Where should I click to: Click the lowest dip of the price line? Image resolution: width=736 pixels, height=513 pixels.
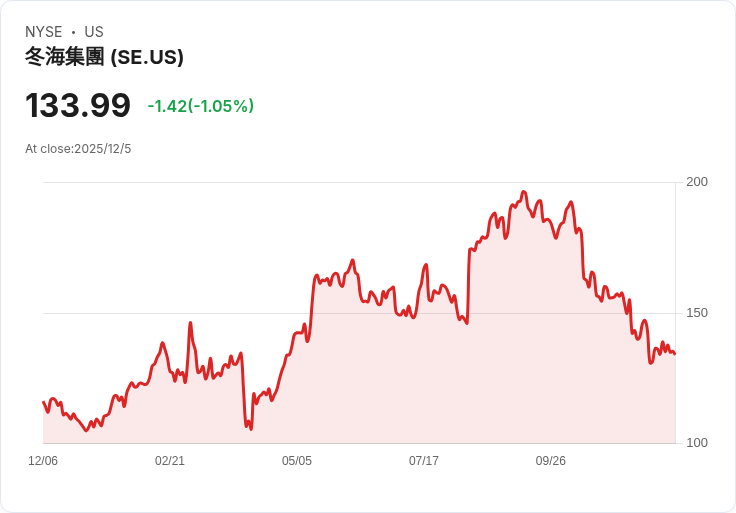(x=250, y=429)
